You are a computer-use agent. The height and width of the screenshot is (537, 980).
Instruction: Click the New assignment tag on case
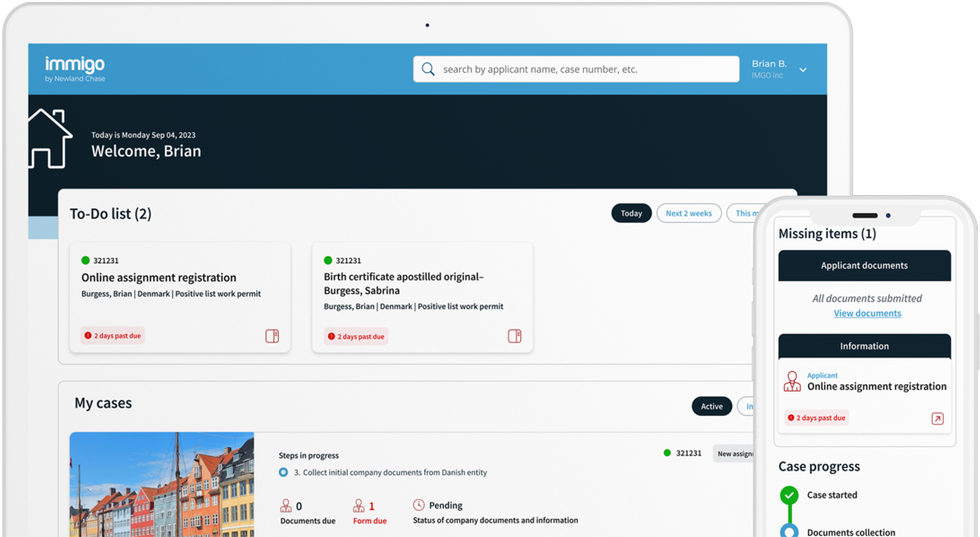point(733,453)
